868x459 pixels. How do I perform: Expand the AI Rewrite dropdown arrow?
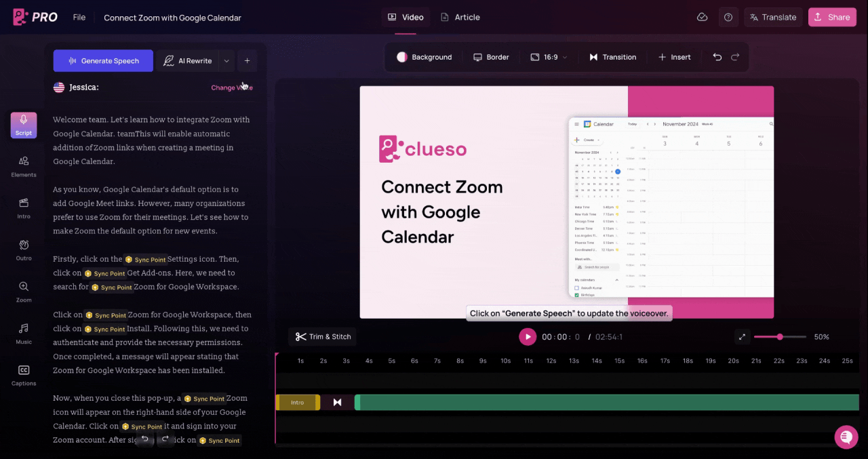226,61
